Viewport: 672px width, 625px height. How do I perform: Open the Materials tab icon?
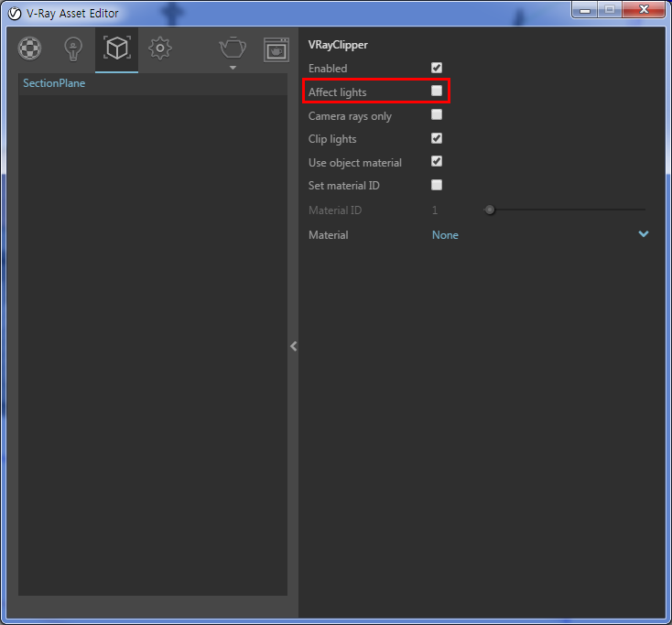(29, 48)
